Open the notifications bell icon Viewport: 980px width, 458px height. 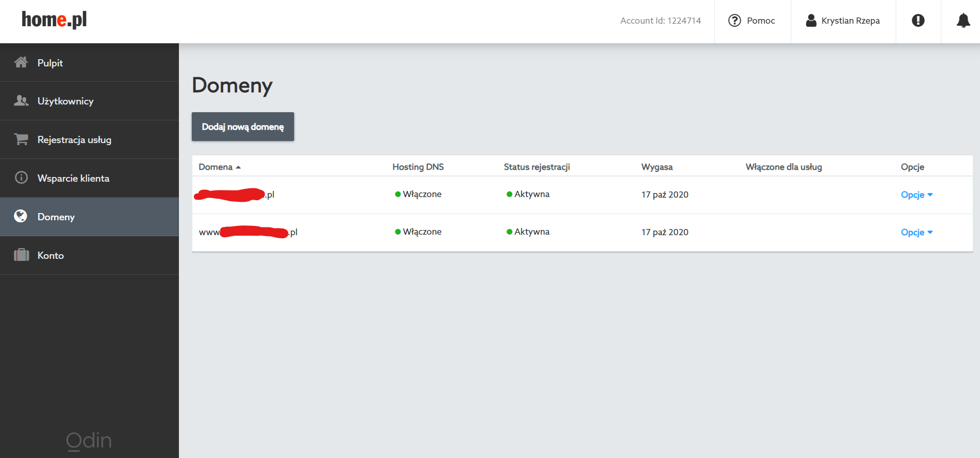tap(963, 21)
